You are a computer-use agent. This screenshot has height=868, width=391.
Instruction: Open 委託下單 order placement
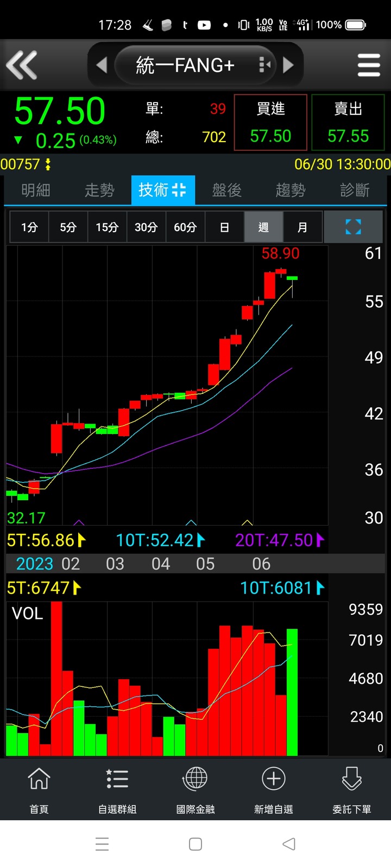click(352, 789)
